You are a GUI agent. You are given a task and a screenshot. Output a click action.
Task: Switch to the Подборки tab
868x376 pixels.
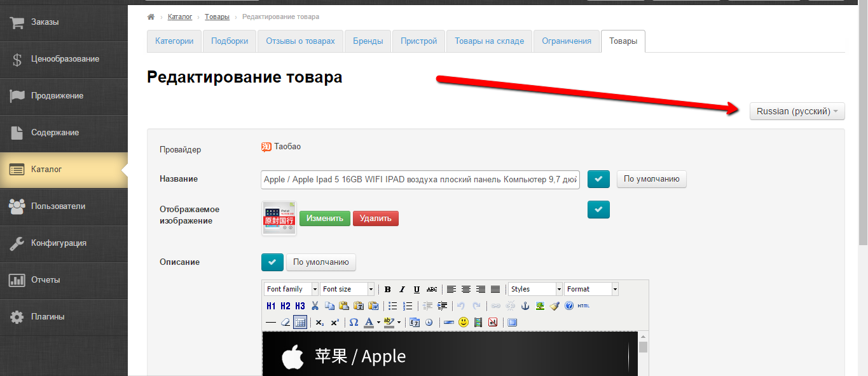pos(230,41)
